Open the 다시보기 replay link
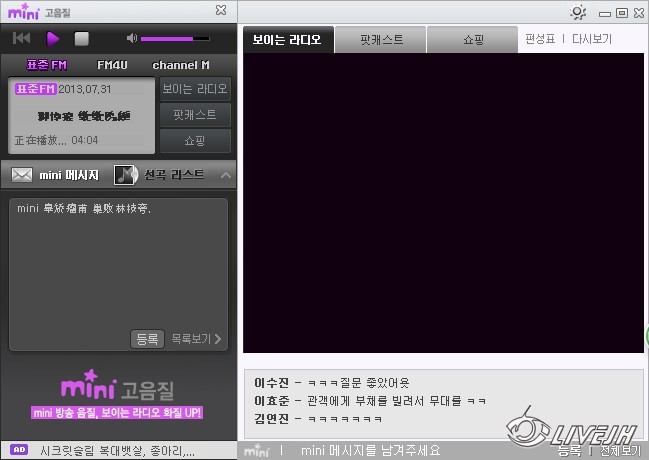Image resolution: width=649 pixels, height=460 pixels. [x=592, y=39]
